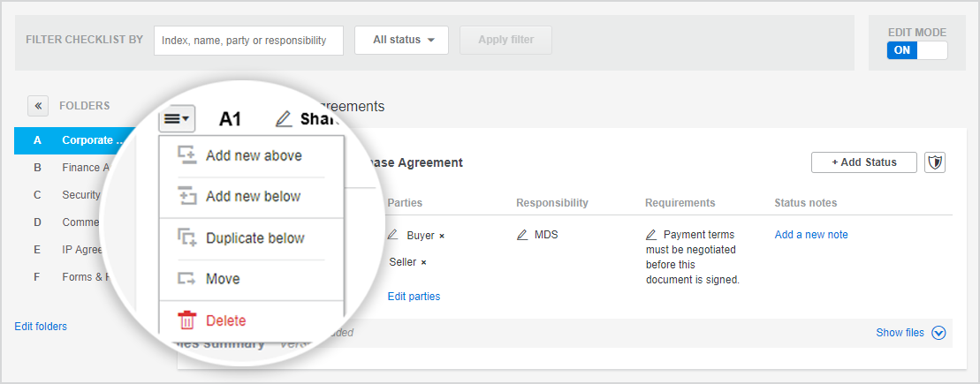Click the Edit parties link
Screen dimensions: 980x384
pyautogui.click(x=414, y=297)
